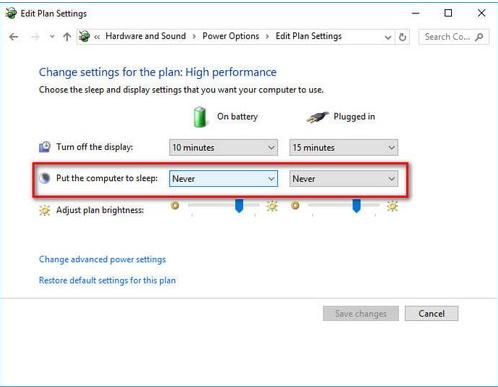This screenshot has height=387, width=498.
Task: Open Plugged in display timeout dropdown
Action: tap(343, 148)
